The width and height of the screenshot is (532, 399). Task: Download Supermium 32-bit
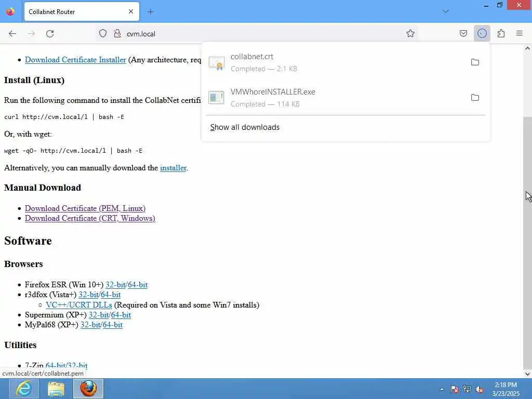tap(98, 314)
